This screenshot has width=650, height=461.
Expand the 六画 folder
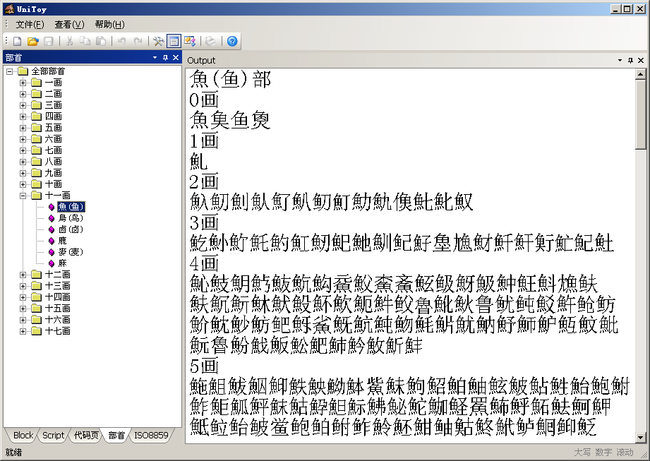[23, 139]
